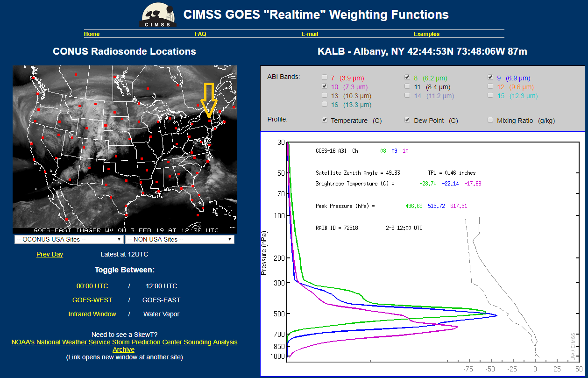Go to the Home menu link

(92, 34)
